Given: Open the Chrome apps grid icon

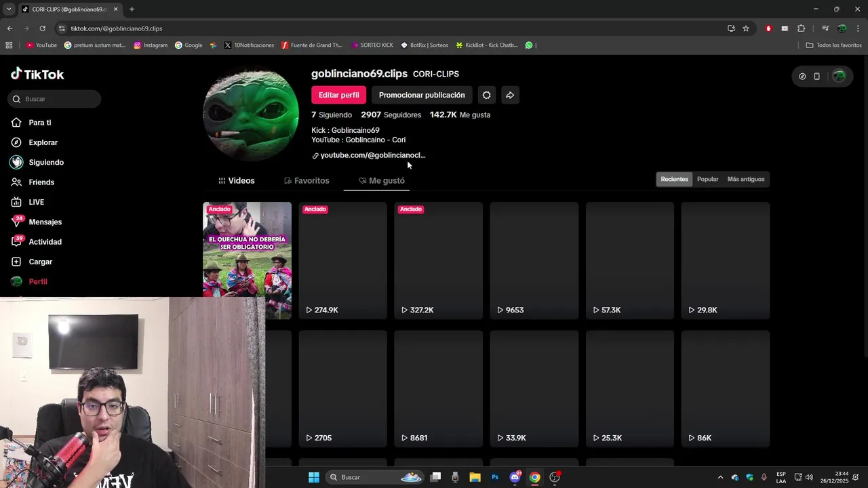Looking at the screenshot, I should tap(9, 45).
